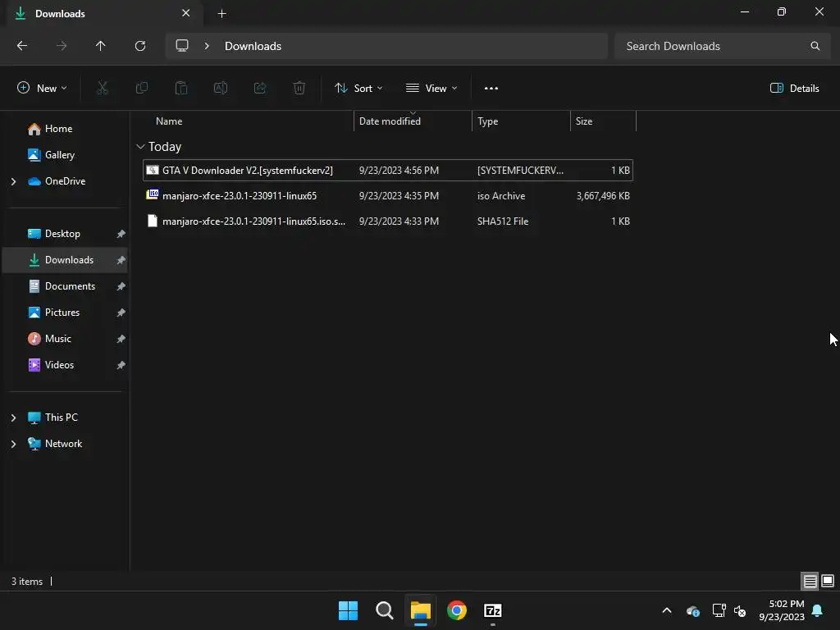
Task: Click the Share icon in toolbar
Action: [x=260, y=88]
